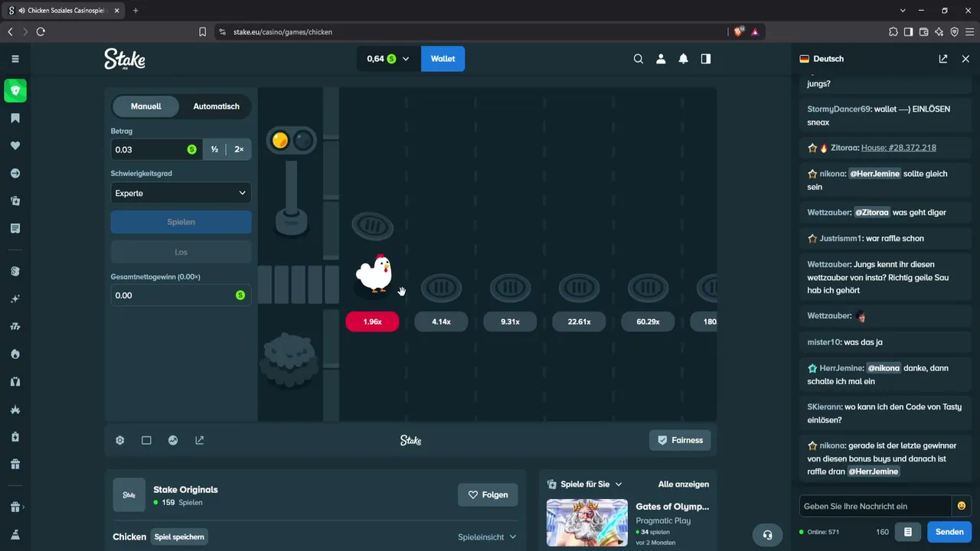The width and height of the screenshot is (980, 551).
Task: Open the Stake hamburger menu
Action: click(15, 59)
